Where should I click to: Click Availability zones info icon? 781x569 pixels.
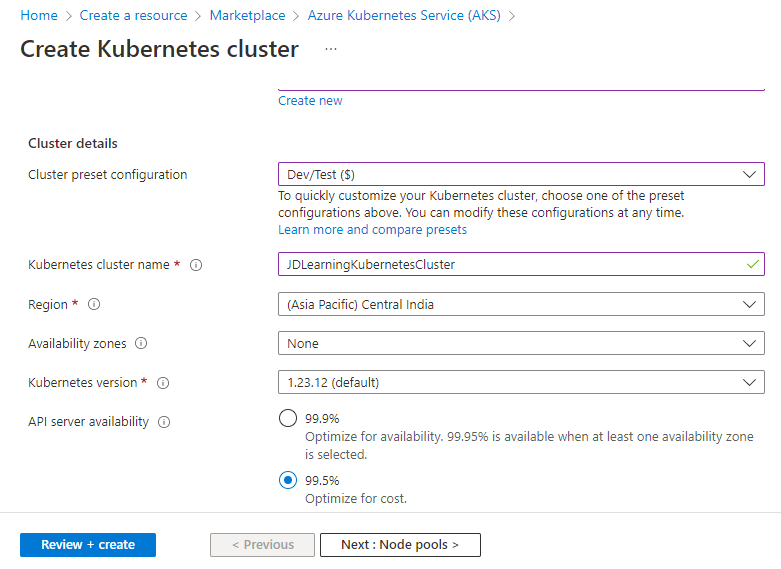141,343
